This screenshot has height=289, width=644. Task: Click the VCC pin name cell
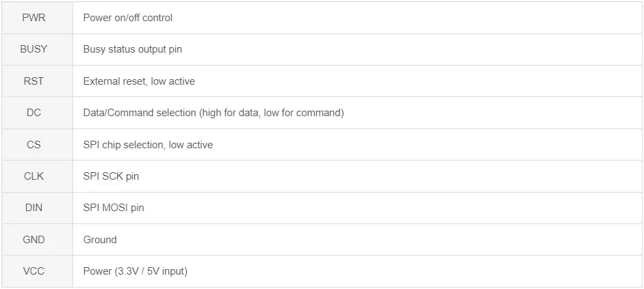(x=34, y=271)
